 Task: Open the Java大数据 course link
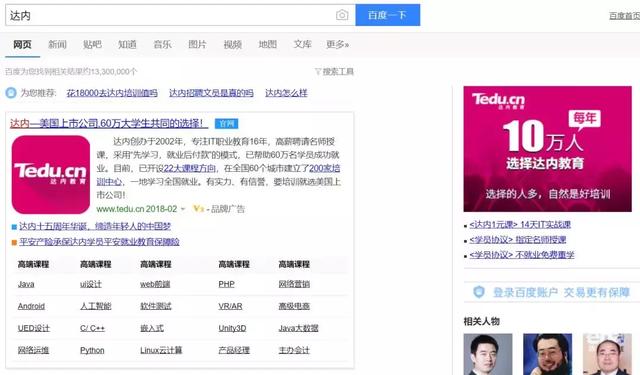tap(298, 328)
